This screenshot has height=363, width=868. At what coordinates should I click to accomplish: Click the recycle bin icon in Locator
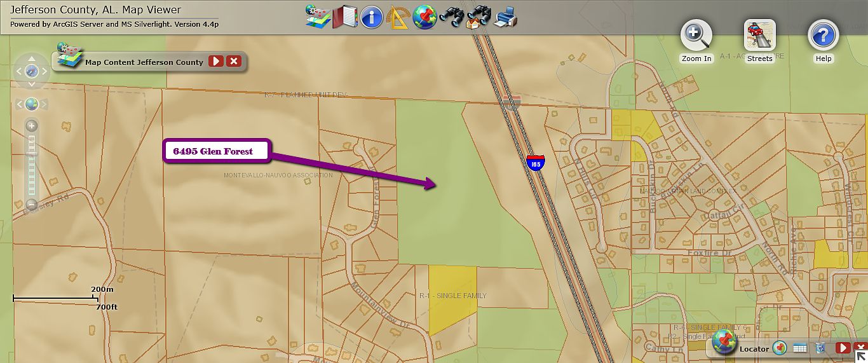pyautogui.click(x=820, y=348)
